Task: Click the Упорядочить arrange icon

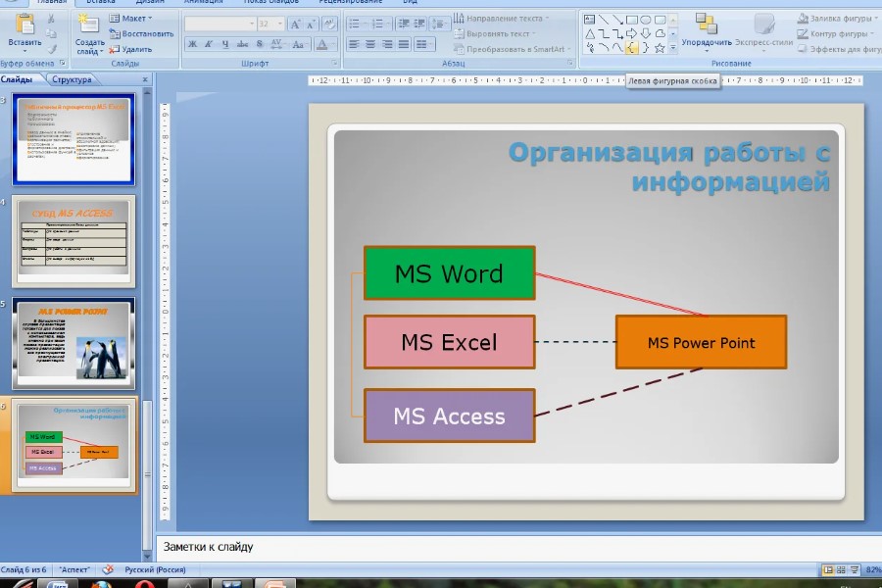Action: click(x=706, y=26)
